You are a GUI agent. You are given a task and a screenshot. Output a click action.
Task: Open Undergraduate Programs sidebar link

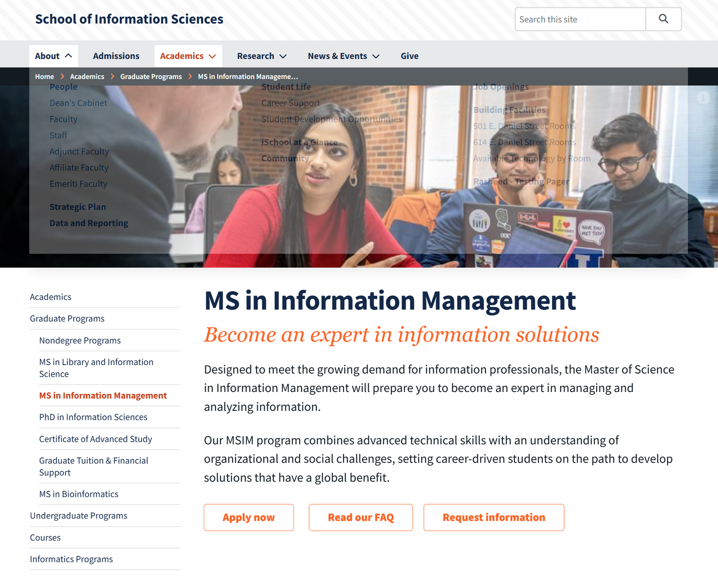click(x=79, y=516)
